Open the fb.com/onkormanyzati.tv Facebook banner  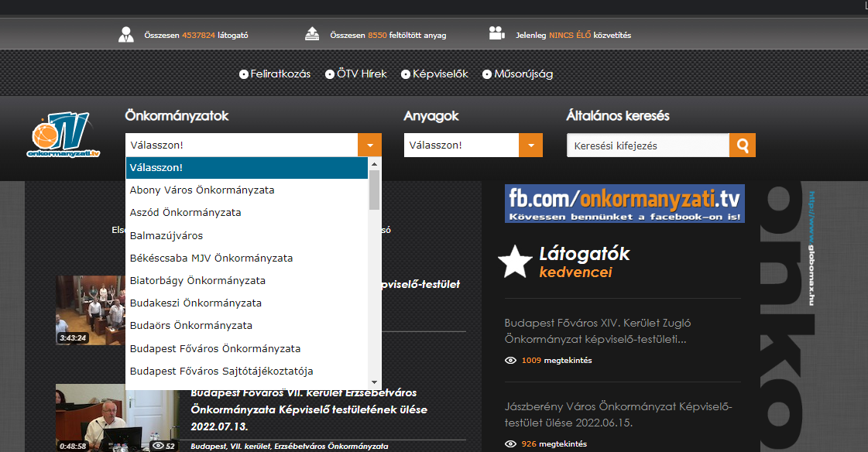tap(624, 204)
